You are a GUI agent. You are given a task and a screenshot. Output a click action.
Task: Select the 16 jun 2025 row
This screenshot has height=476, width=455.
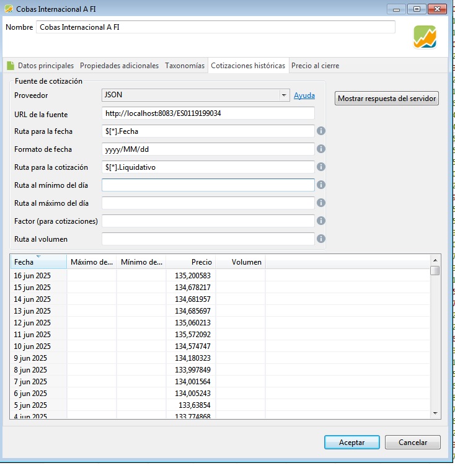220,275
